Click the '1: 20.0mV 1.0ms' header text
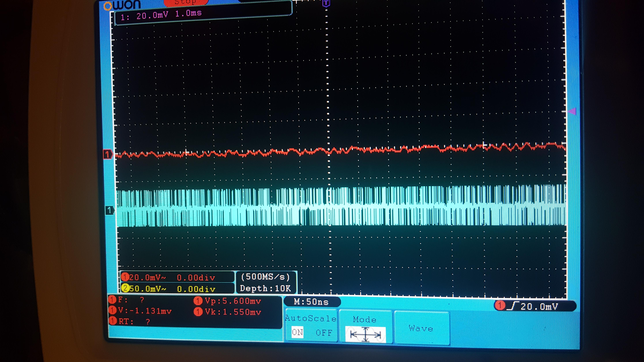The height and width of the screenshot is (362, 644). tap(161, 15)
